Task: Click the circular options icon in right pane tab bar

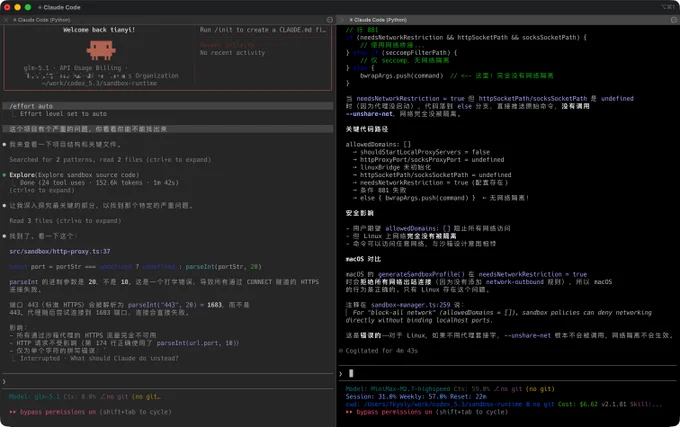Action: 673,20
